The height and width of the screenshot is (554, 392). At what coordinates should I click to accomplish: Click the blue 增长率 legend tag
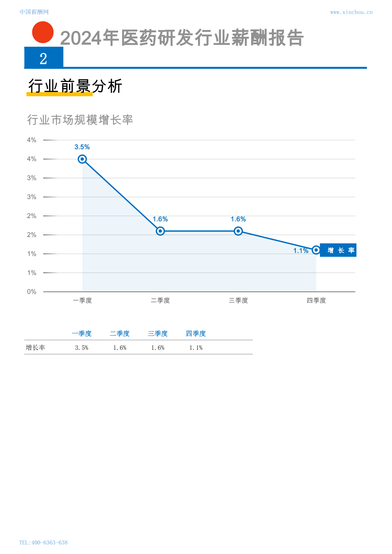pos(338,250)
